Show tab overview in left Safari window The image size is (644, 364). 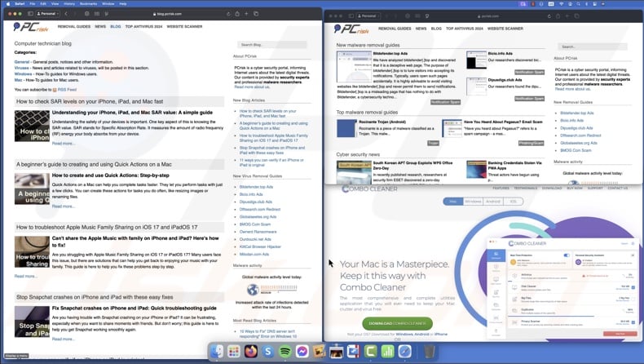pos(256,14)
